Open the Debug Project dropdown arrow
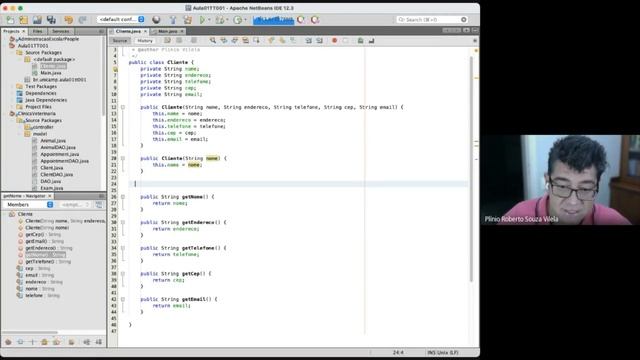The height and width of the screenshot is (360, 640). coord(227,20)
